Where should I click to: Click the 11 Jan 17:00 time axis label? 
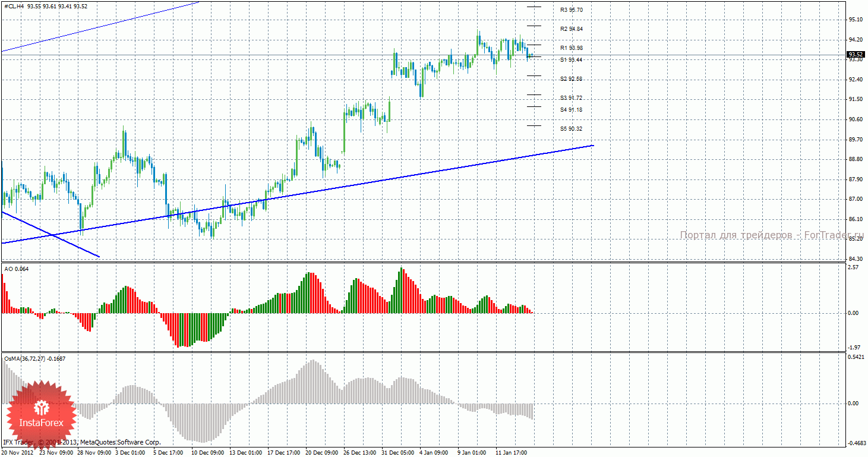tap(511, 452)
